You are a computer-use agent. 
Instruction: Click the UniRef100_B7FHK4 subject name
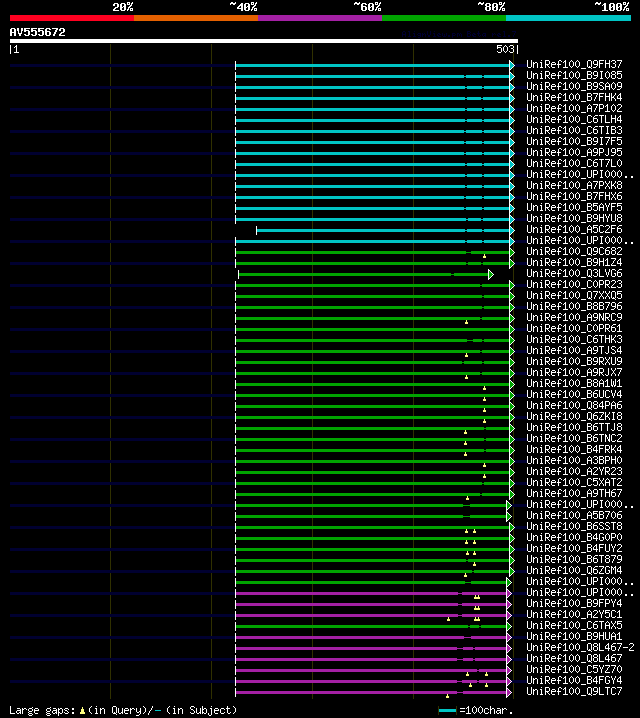[574, 98]
